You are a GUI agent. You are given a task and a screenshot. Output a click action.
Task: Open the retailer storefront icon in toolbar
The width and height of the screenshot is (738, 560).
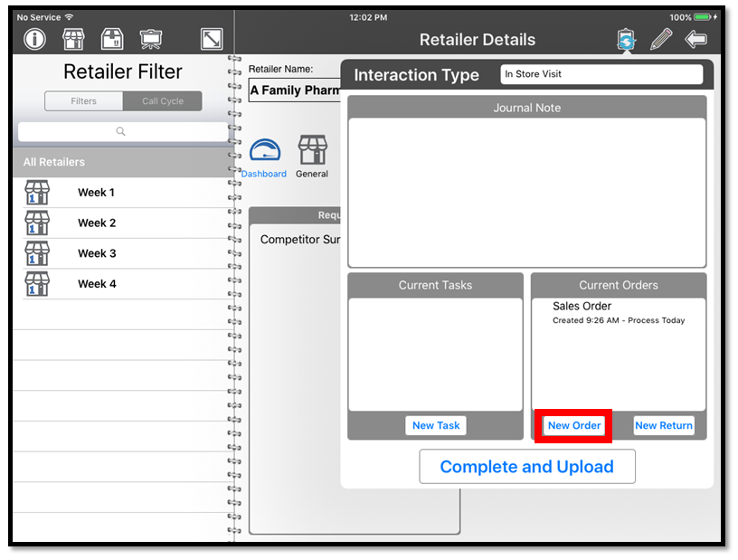point(73,39)
